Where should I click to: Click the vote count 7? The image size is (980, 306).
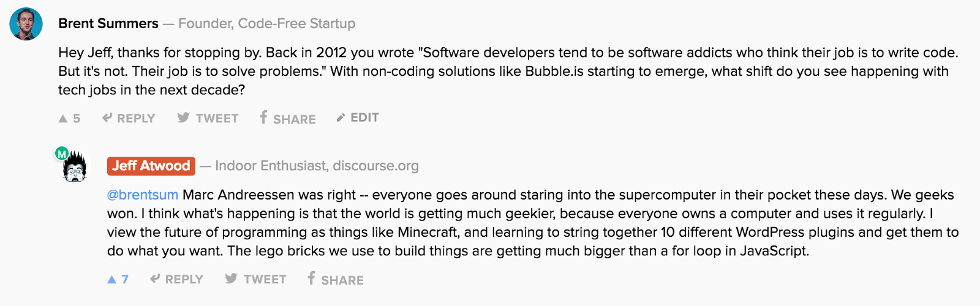tap(125, 280)
